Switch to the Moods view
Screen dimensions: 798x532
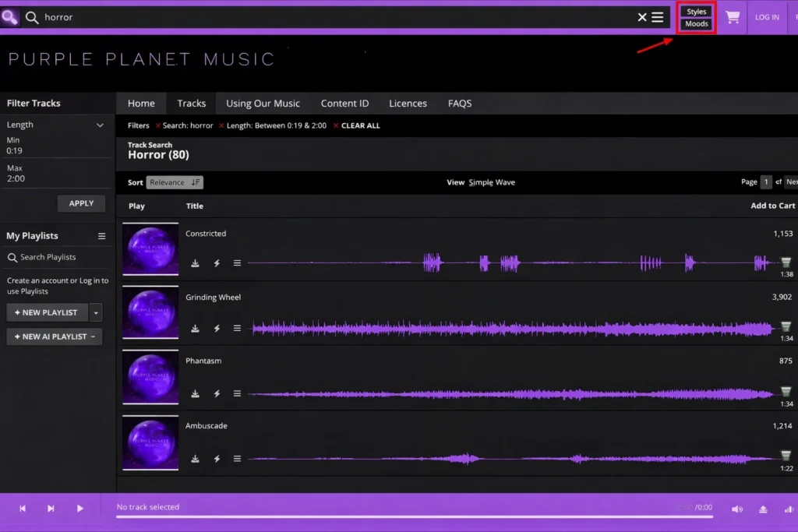click(696, 23)
